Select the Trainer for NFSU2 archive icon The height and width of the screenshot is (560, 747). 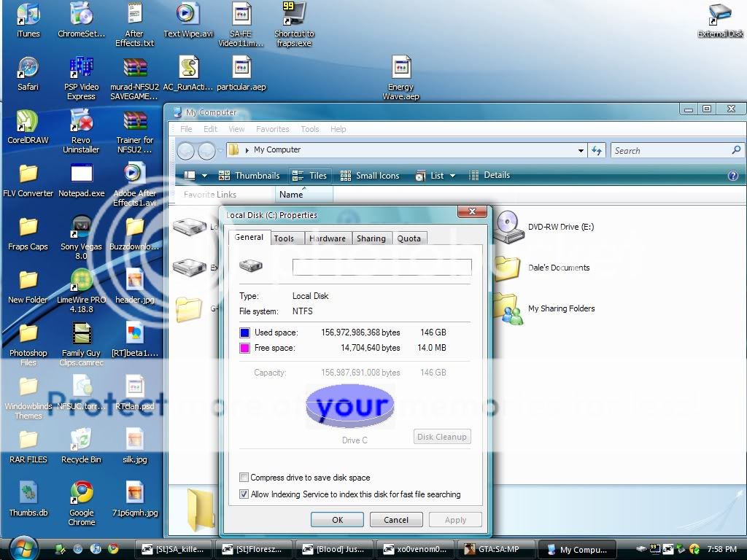[135, 131]
